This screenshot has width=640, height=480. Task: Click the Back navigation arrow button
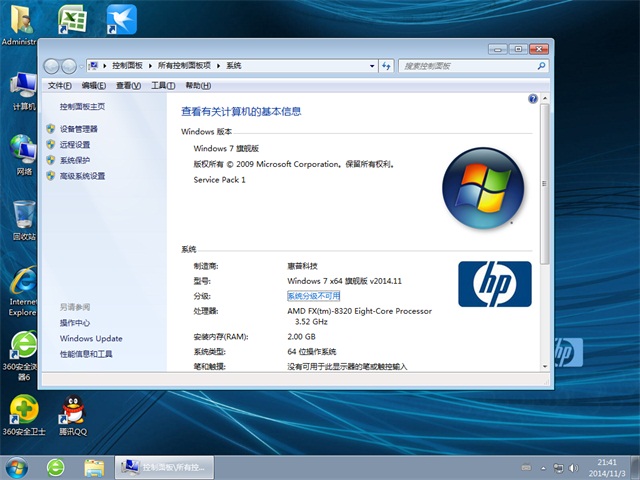click(52, 66)
